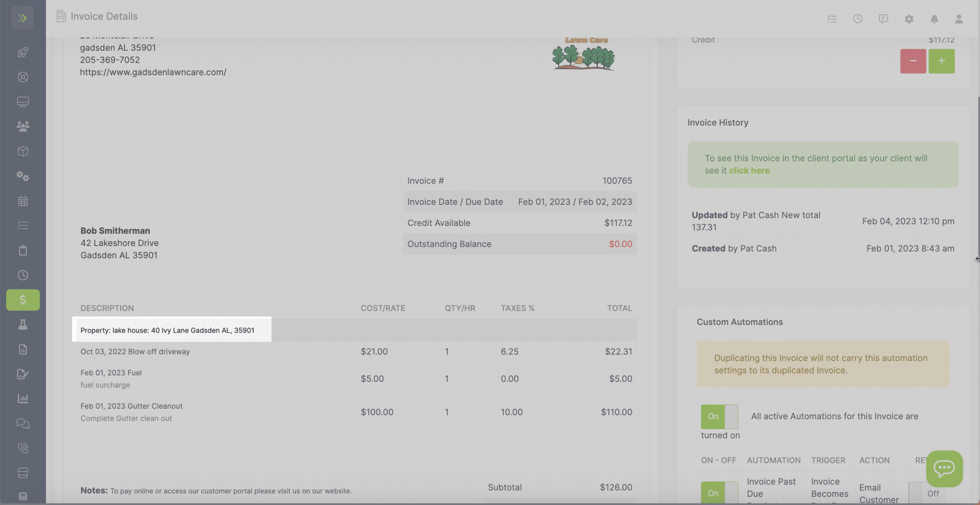Click the click here client portal link

749,170
